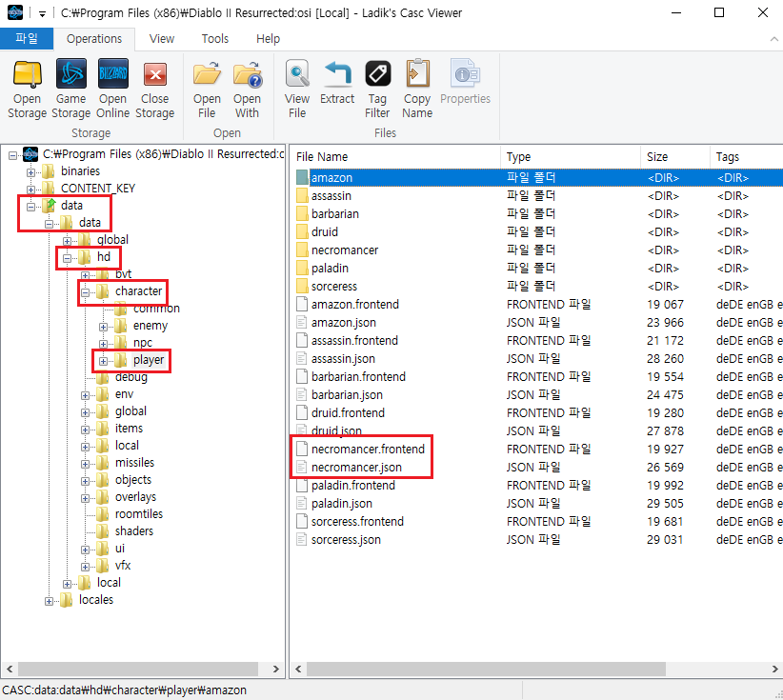The image size is (783, 700).
Task: Click the View File magnifier icon
Action: point(297,74)
